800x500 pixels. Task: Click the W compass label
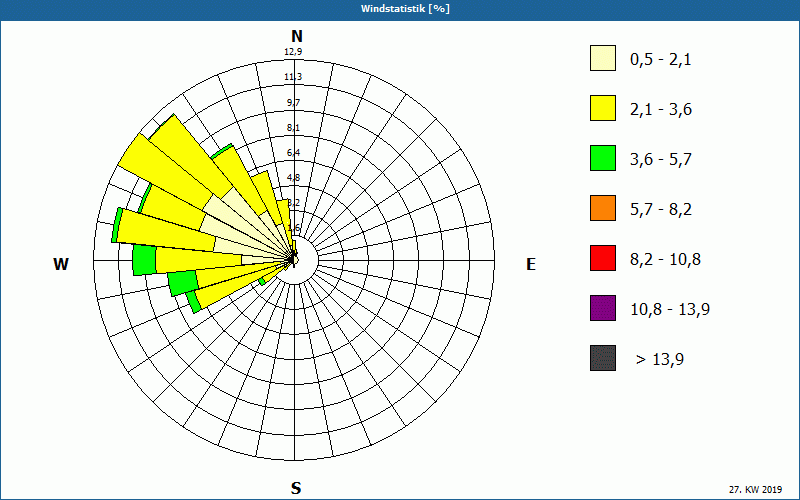61,264
